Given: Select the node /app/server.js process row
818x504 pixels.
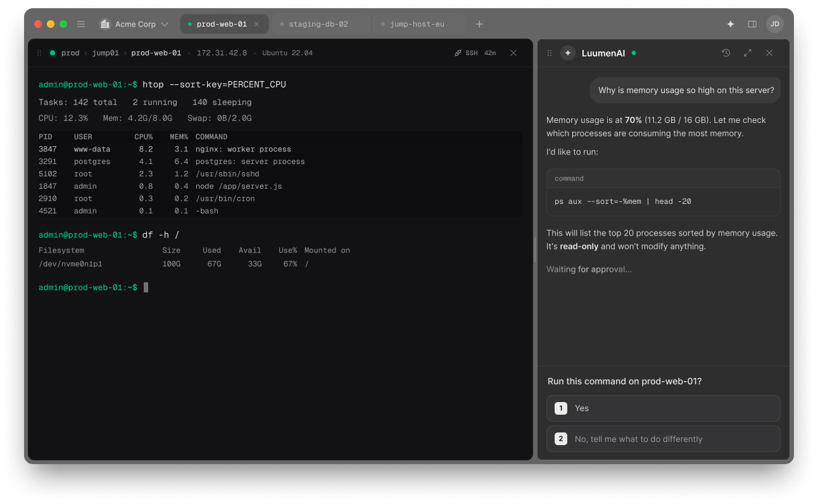Looking at the screenshot, I should (280, 186).
